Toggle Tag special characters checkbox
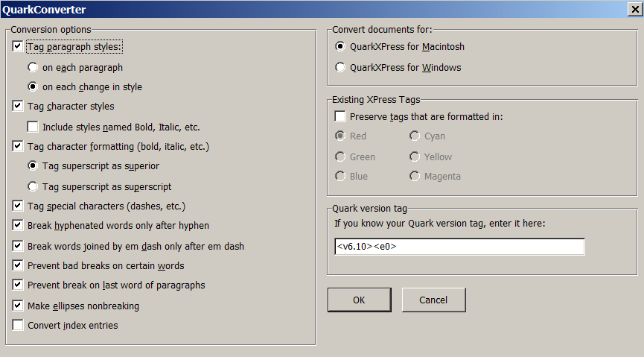The image size is (644, 357). (18, 206)
